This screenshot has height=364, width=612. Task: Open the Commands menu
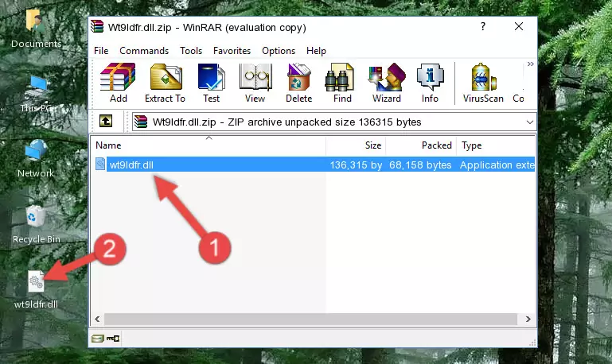tap(144, 51)
